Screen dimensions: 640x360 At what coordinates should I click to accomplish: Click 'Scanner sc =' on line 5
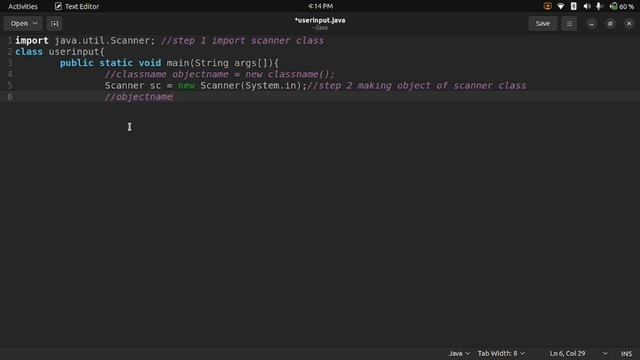(138, 86)
